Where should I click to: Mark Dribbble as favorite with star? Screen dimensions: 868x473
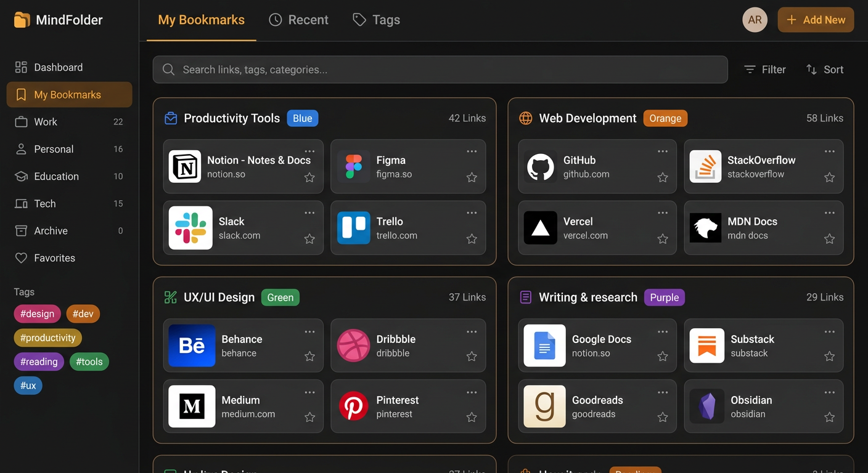(472, 356)
